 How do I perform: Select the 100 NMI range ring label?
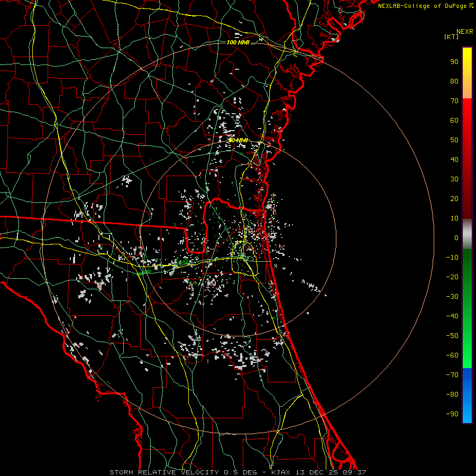pyautogui.click(x=238, y=42)
